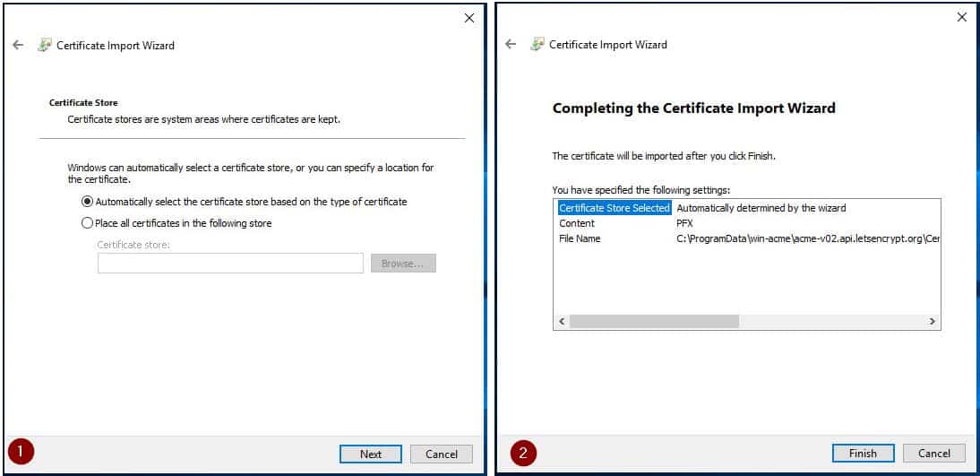Image resolution: width=980 pixels, height=476 pixels.
Task: Select the Certificate Store Selected row
Action: [x=747, y=208]
